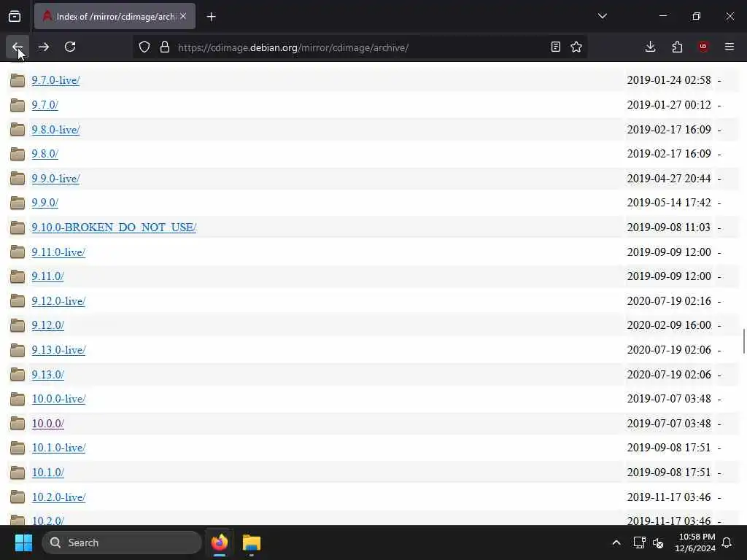Show site security padlock info
This screenshot has height=560, width=747.
(x=165, y=47)
